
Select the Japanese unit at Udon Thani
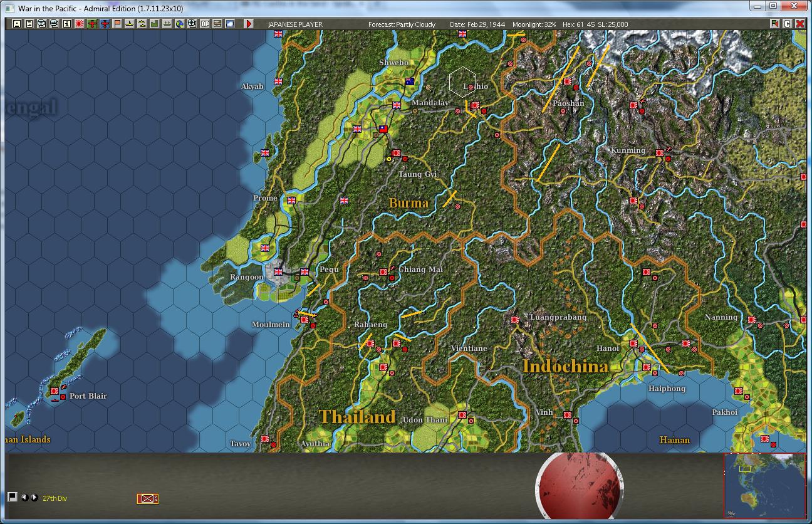click(462, 415)
